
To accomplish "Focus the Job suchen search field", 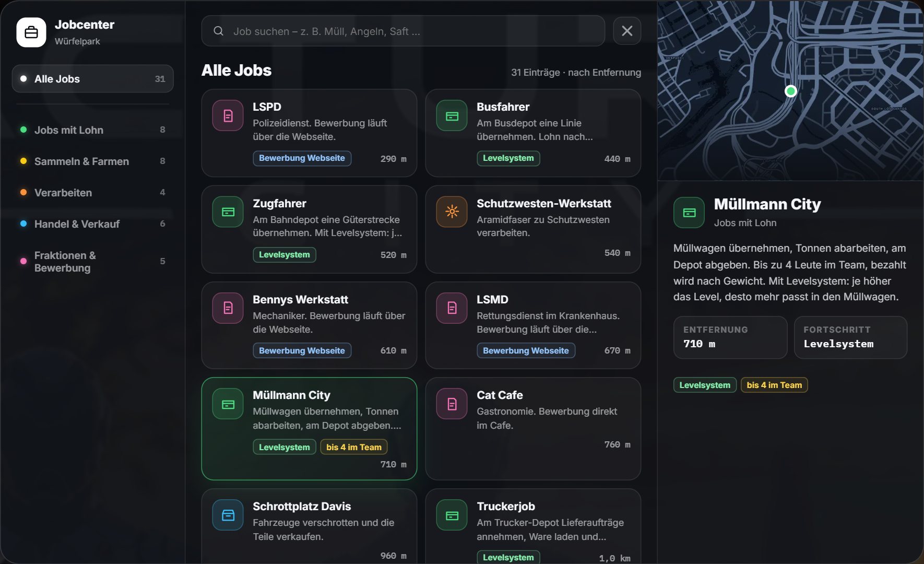I will [403, 31].
